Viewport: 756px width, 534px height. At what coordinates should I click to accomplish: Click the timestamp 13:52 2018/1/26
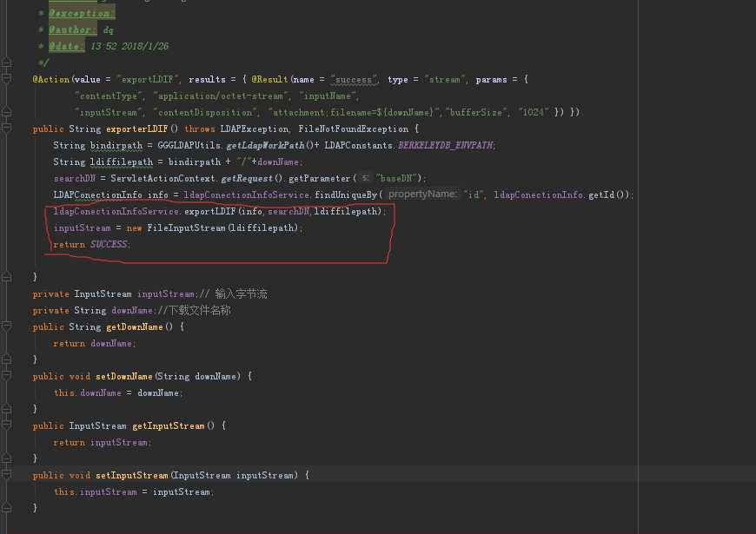[x=129, y=46]
